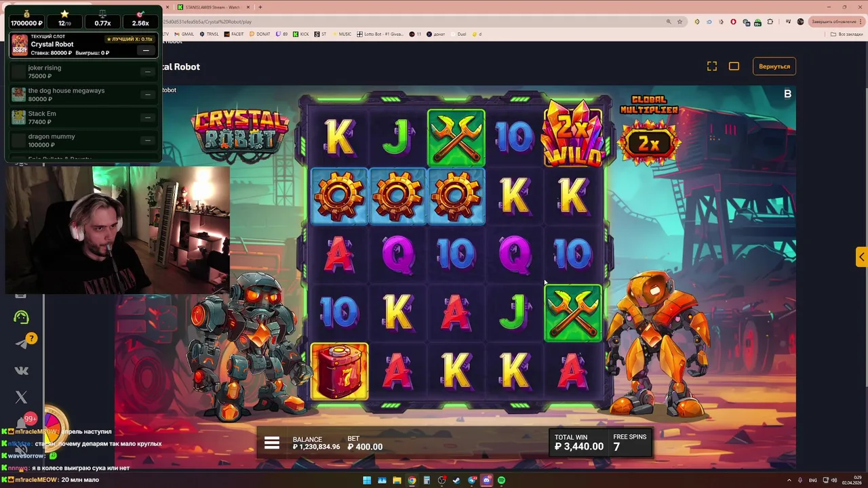
Task: Click minus button on joker rising row
Action: point(147,72)
